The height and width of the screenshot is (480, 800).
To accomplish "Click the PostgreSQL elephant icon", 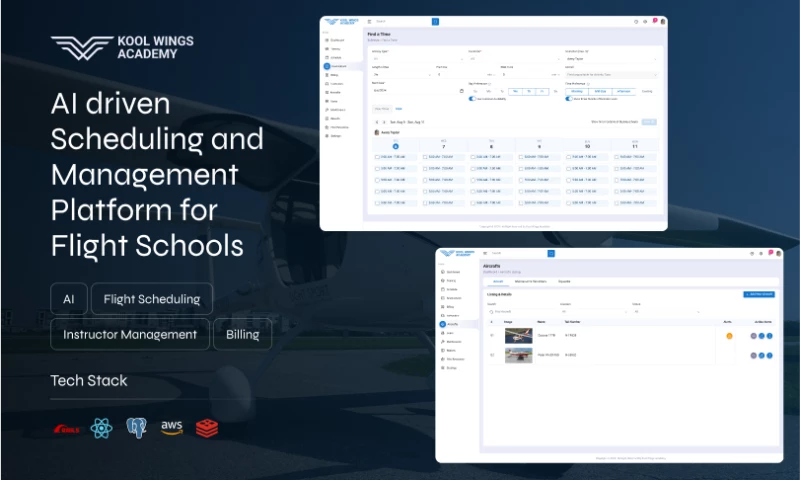I will coord(136,427).
